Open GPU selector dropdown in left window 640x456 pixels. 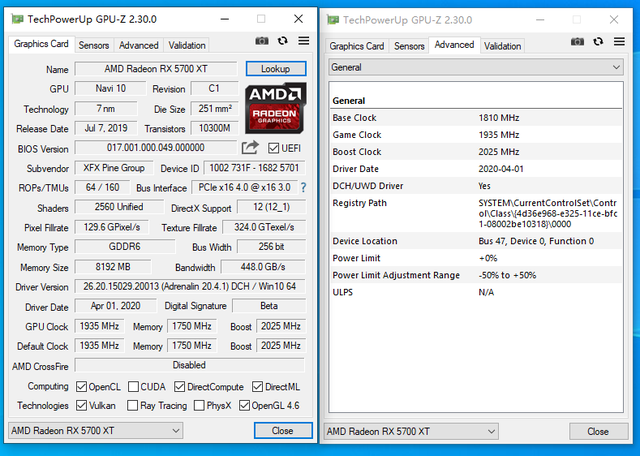[x=96, y=431]
